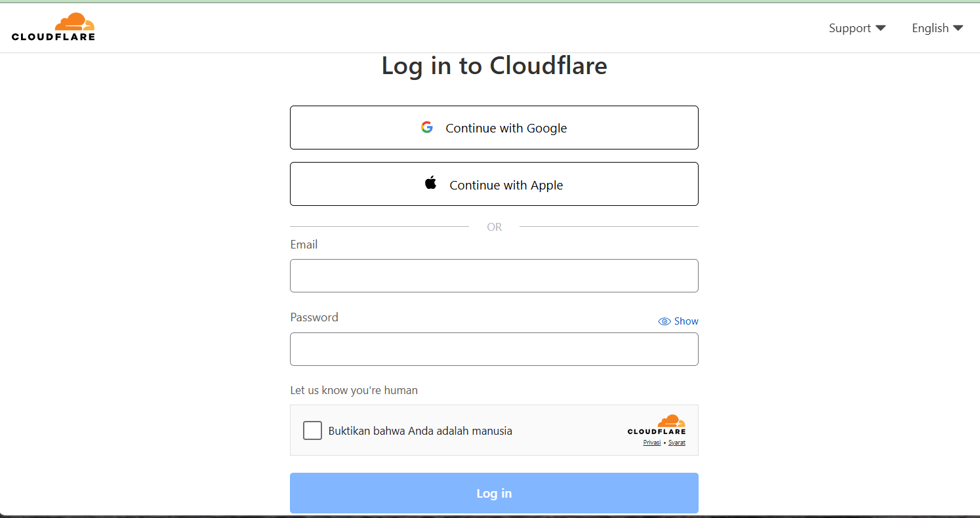Check the "Buktikan bahwa Anda adalah manusia" checkbox
This screenshot has height=518, width=980.
(312, 431)
